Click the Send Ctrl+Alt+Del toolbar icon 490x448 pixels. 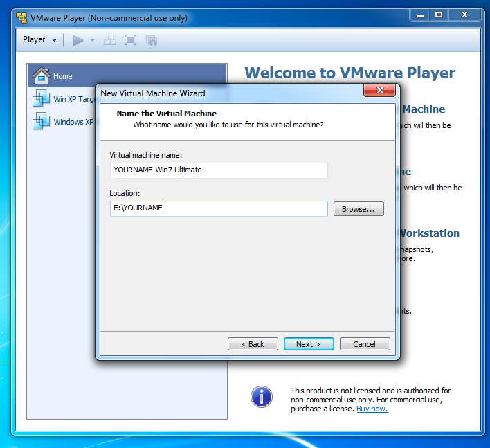click(110, 40)
